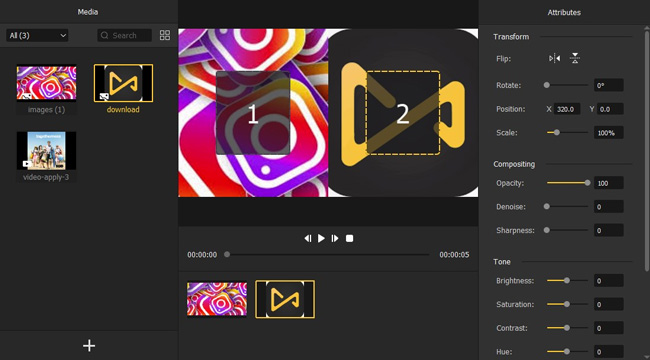
Task: Adjust the Saturation slider
Action: 567,304
